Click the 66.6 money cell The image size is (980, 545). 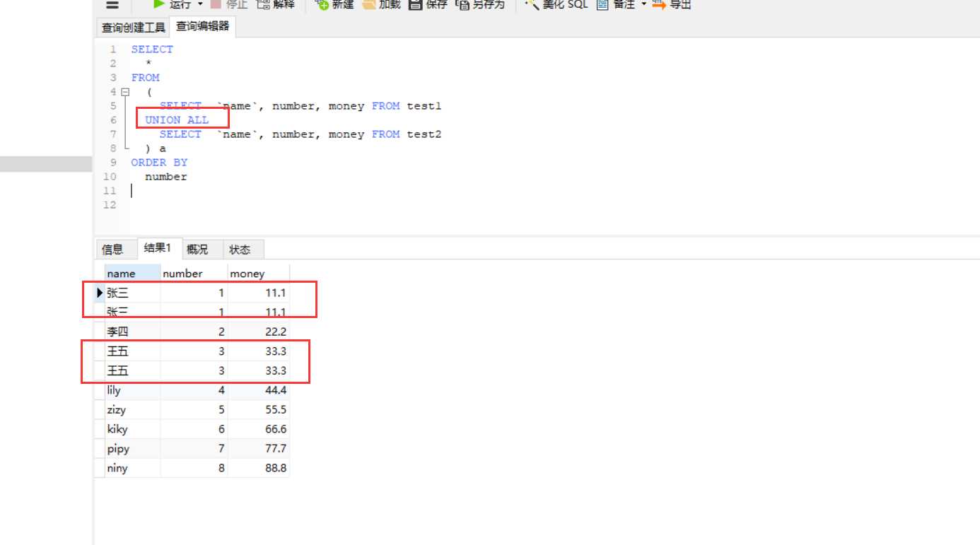(258, 429)
